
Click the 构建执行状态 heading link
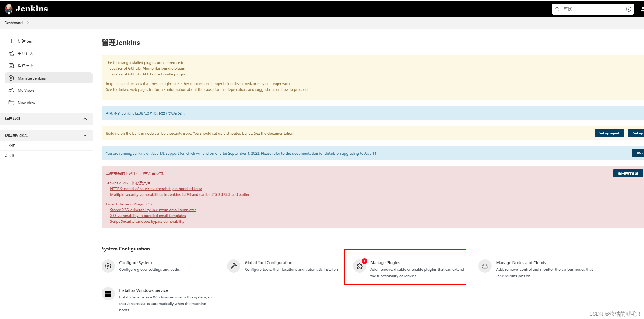coord(16,135)
